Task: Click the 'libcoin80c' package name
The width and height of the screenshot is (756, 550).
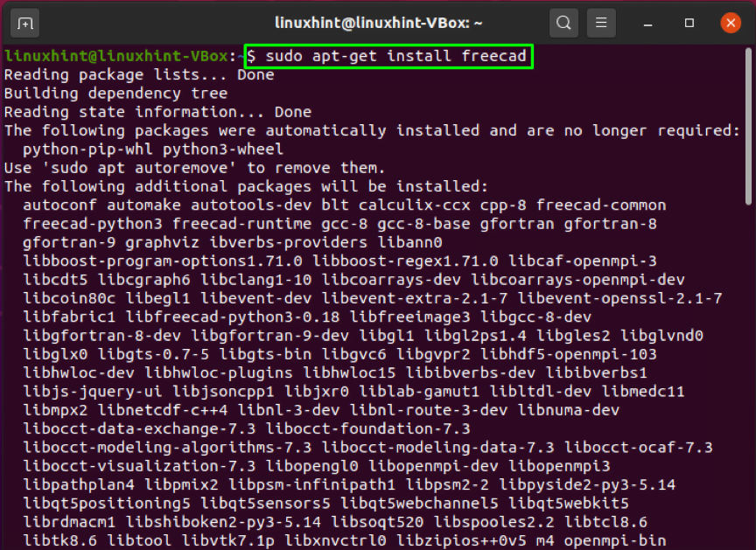Action: point(69,298)
